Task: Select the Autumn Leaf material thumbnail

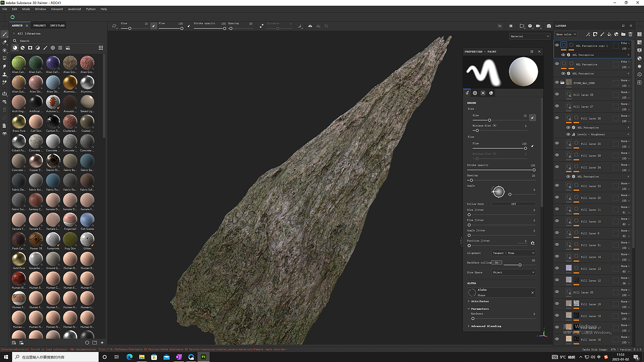Action: tap(53, 102)
